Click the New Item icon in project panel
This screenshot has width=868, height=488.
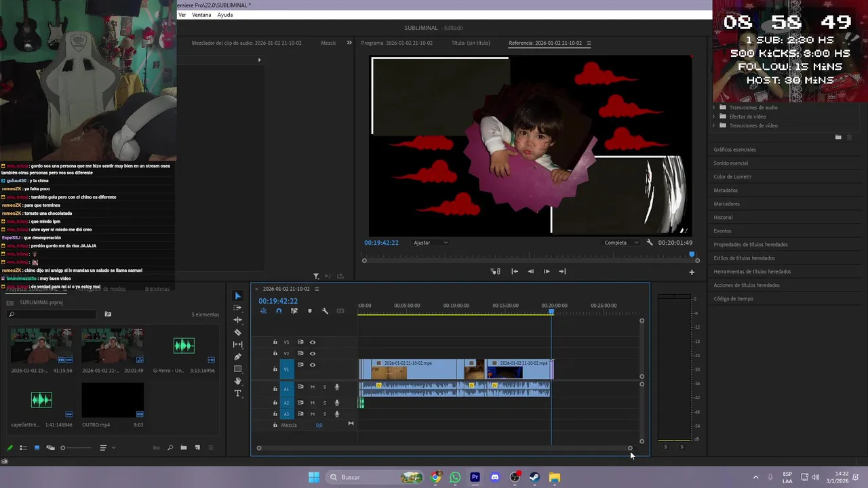197,447
